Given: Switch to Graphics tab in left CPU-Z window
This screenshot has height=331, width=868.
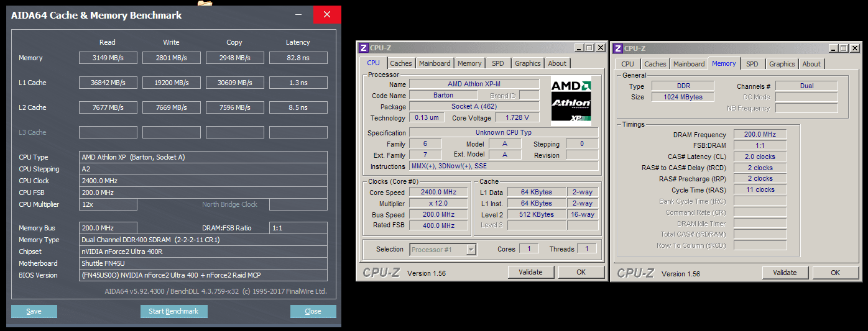Looking at the screenshot, I should point(528,63).
